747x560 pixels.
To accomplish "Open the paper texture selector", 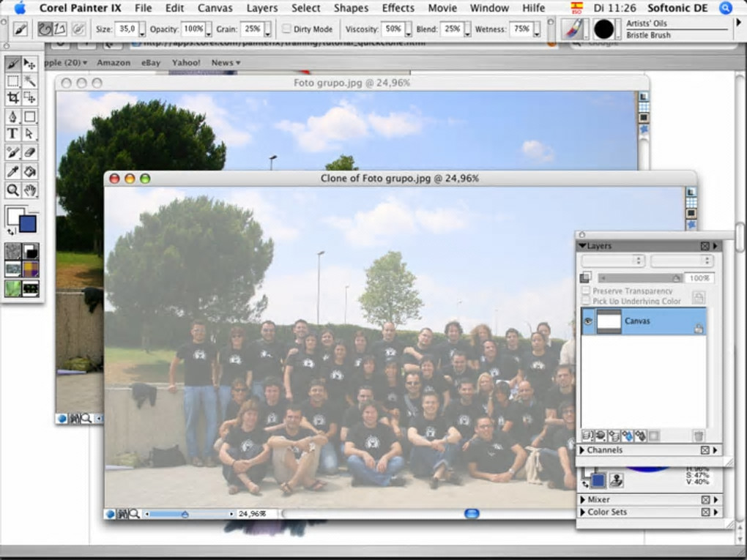I will 13,251.
